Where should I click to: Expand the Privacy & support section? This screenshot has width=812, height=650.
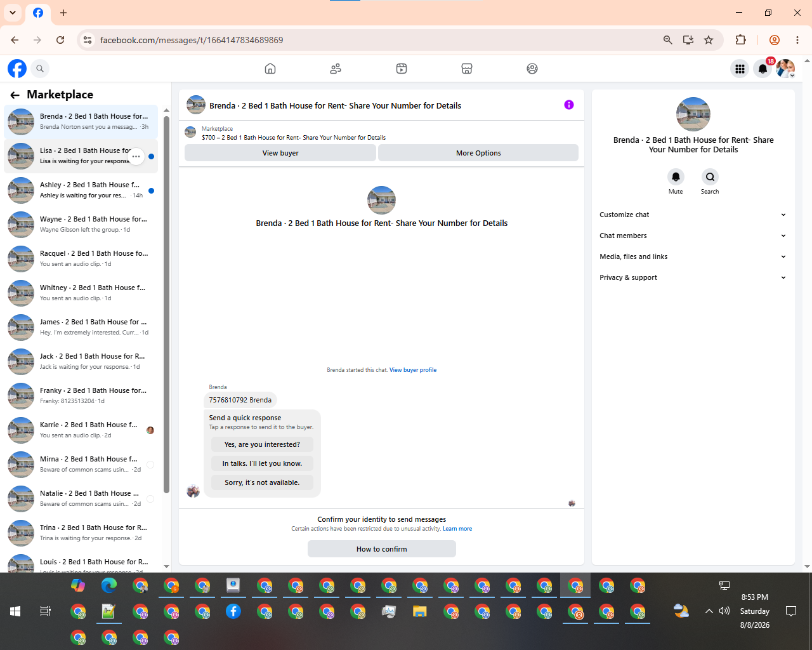pyautogui.click(x=693, y=277)
